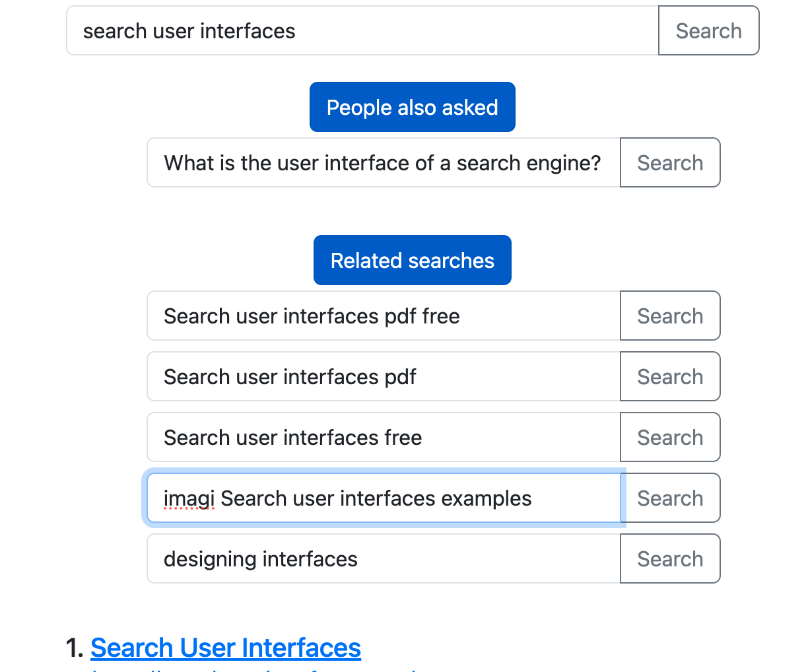Click the 'Search user interfaces pdf' field

pyautogui.click(x=383, y=377)
